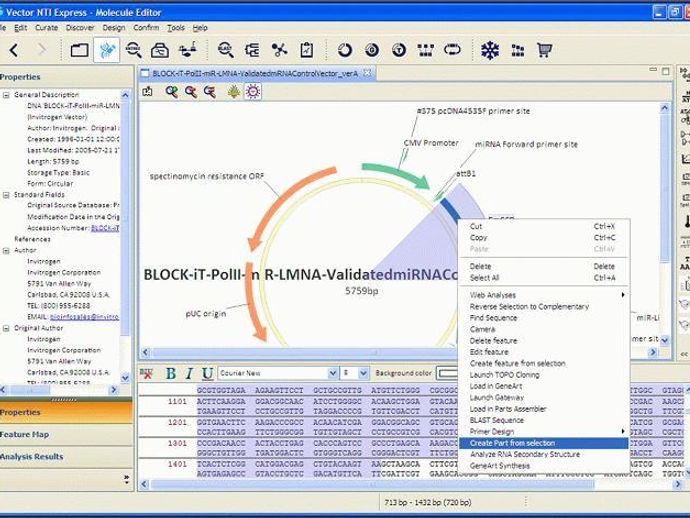Open the shopping cart icon
The image size is (690, 518).
544,50
